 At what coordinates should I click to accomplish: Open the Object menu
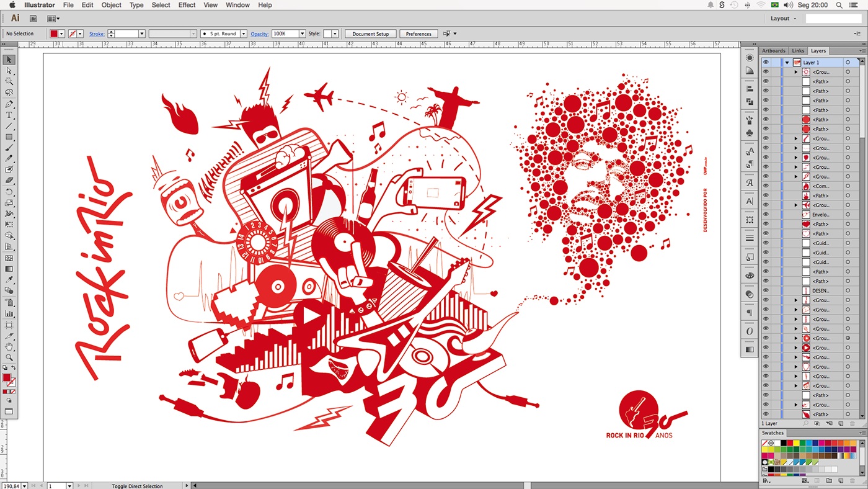[112, 5]
